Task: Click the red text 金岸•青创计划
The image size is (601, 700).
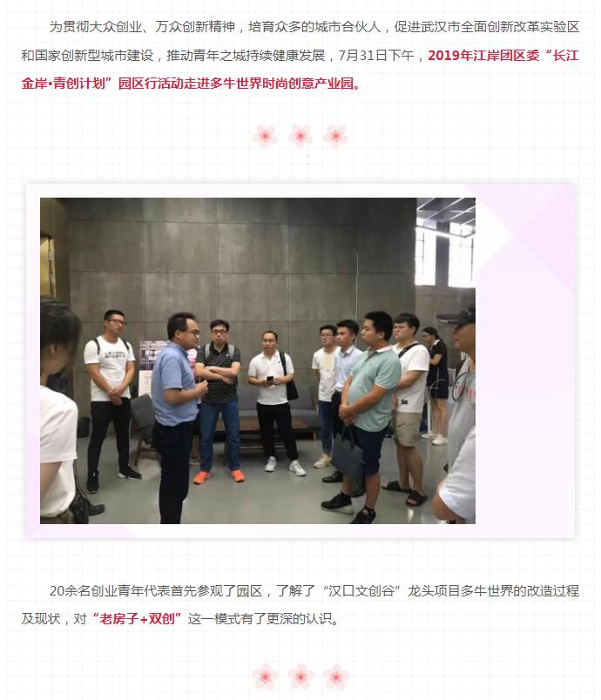Action: (x=63, y=84)
